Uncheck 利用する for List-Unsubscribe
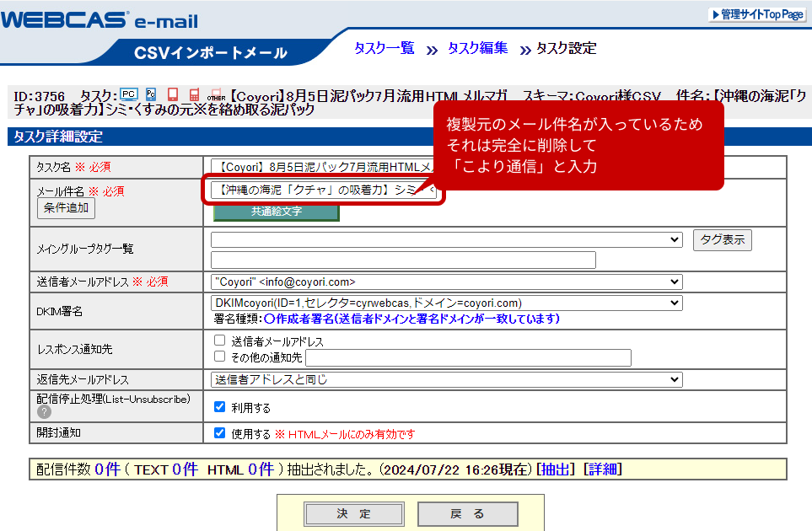812x531 pixels. tap(219, 407)
